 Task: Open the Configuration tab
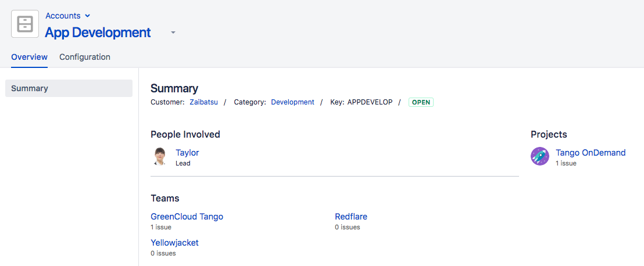click(x=85, y=57)
